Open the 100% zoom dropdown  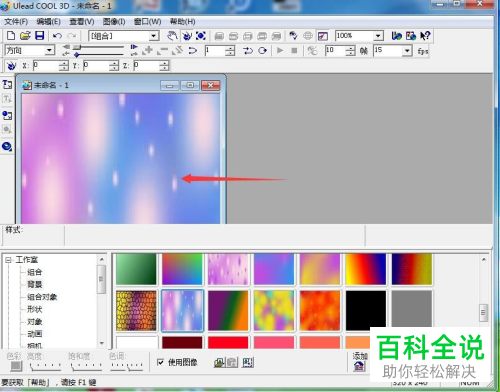click(x=378, y=36)
